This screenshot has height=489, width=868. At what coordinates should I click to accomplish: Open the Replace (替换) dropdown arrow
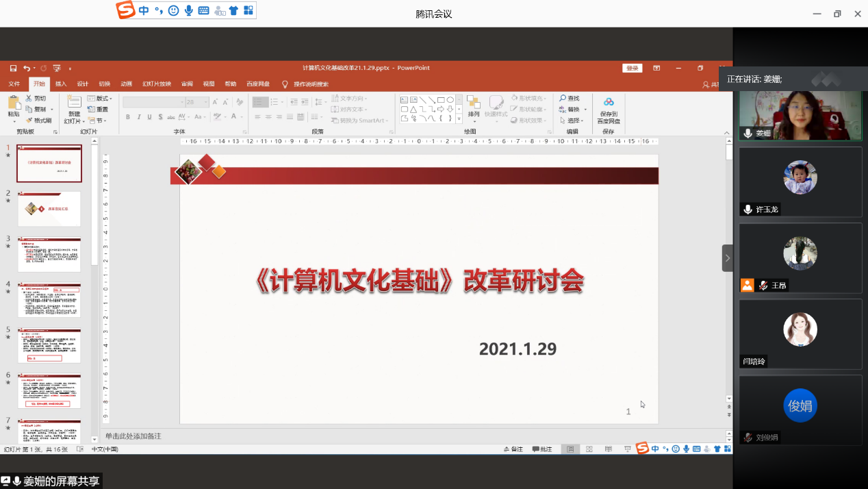586,110
